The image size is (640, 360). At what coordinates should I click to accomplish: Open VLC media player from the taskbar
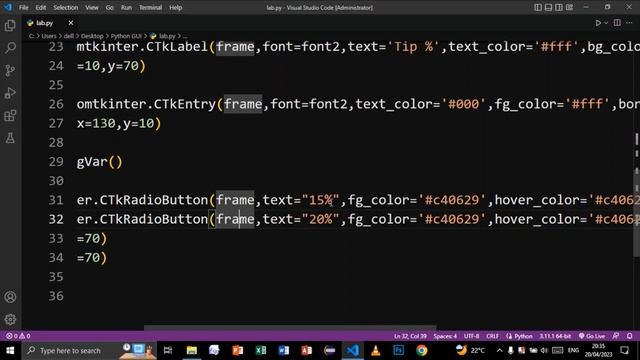coord(376,350)
